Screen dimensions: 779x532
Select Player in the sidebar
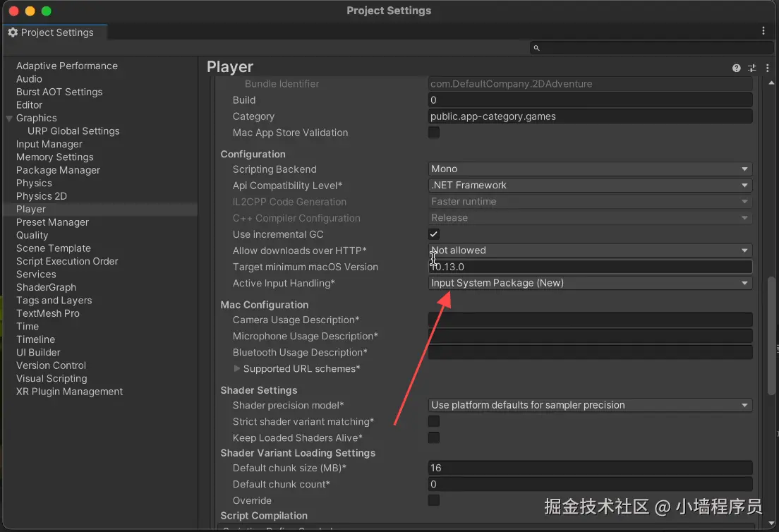pyautogui.click(x=31, y=209)
